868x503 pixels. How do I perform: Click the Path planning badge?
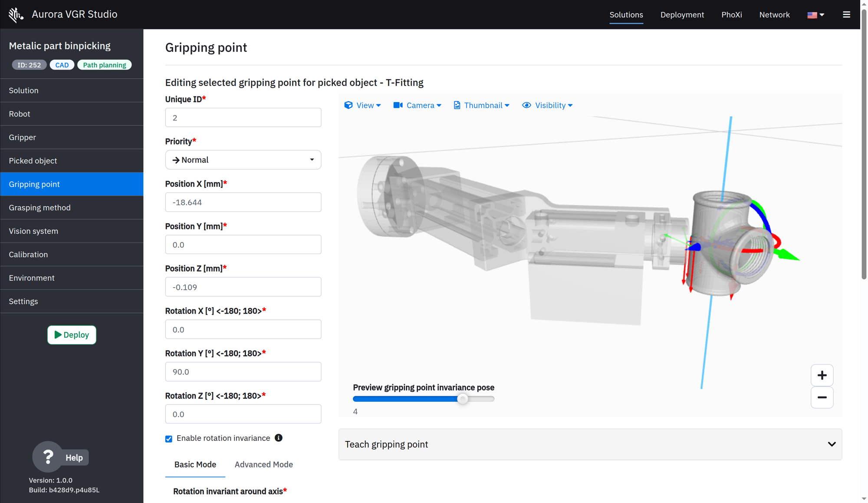[105, 65]
